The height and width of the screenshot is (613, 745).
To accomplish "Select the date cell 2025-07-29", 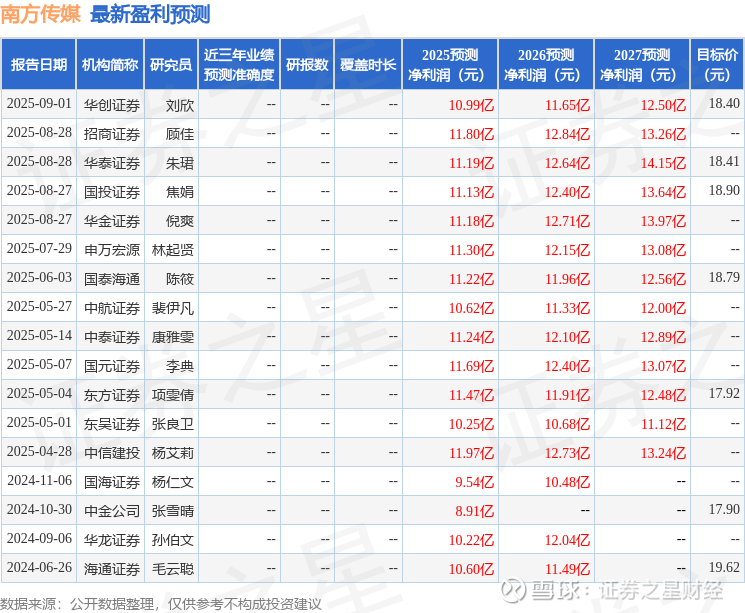I will [39, 249].
